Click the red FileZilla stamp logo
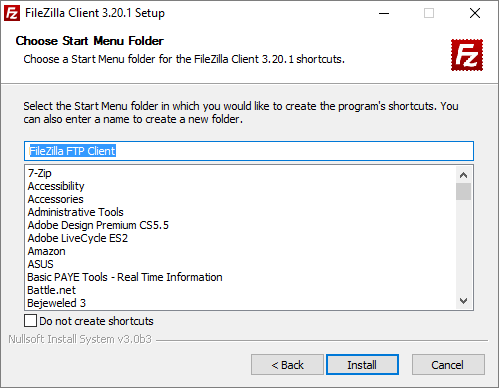 [x=467, y=55]
